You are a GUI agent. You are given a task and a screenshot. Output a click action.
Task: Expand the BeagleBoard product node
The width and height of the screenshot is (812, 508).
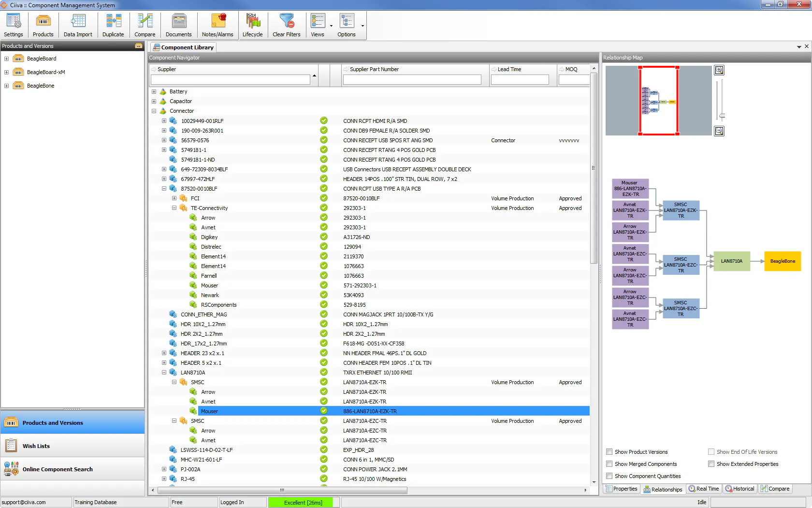(7, 59)
